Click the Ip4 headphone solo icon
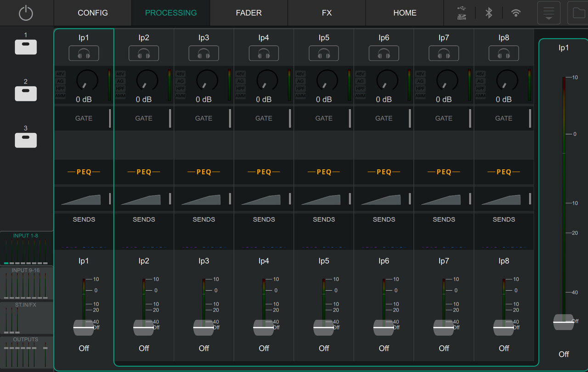The image size is (588, 372). pyautogui.click(x=264, y=53)
